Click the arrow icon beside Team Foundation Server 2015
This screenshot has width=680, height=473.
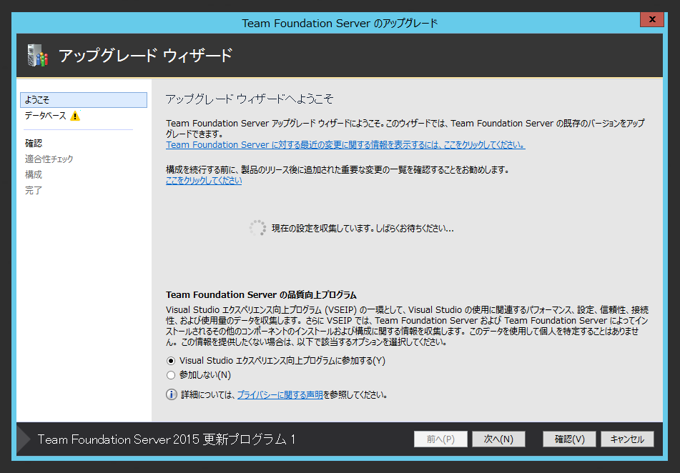click(24, 439)
